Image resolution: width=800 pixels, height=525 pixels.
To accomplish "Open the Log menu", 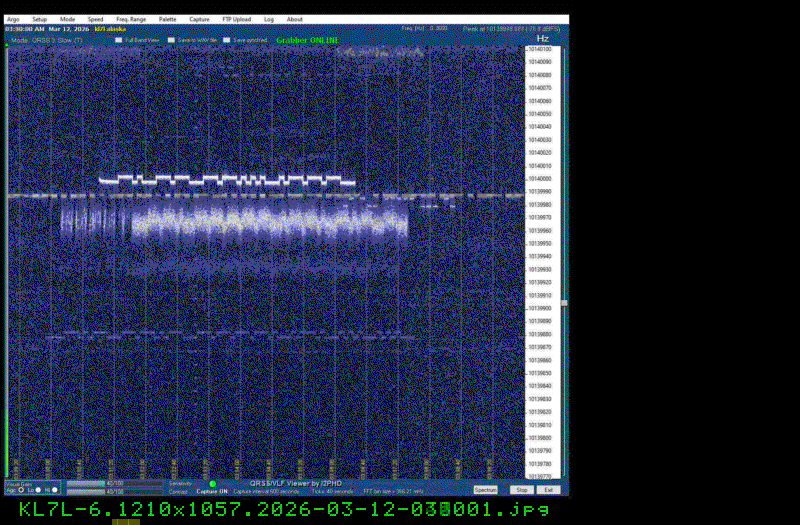I will [x=269, y=19].
